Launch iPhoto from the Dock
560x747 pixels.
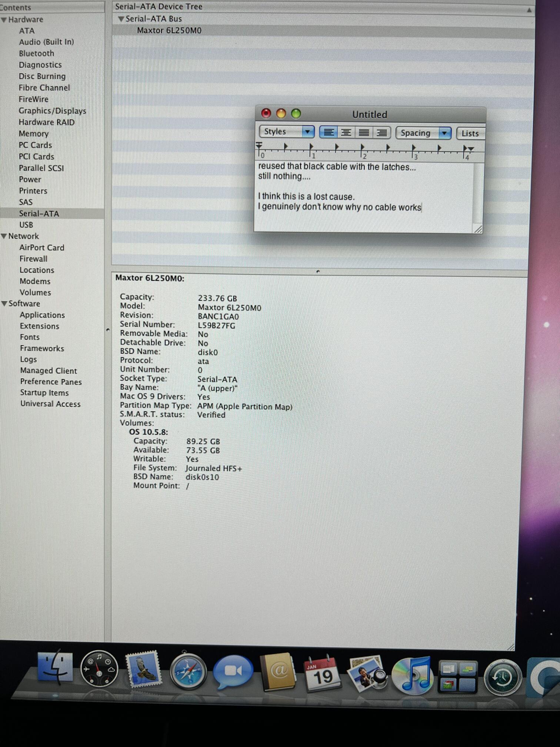pos(367,674)
